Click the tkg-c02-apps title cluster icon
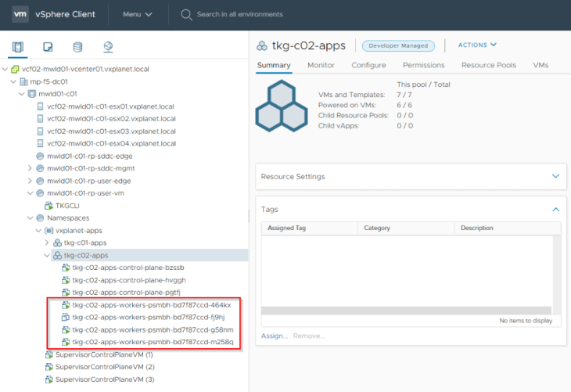 point(262,45)
